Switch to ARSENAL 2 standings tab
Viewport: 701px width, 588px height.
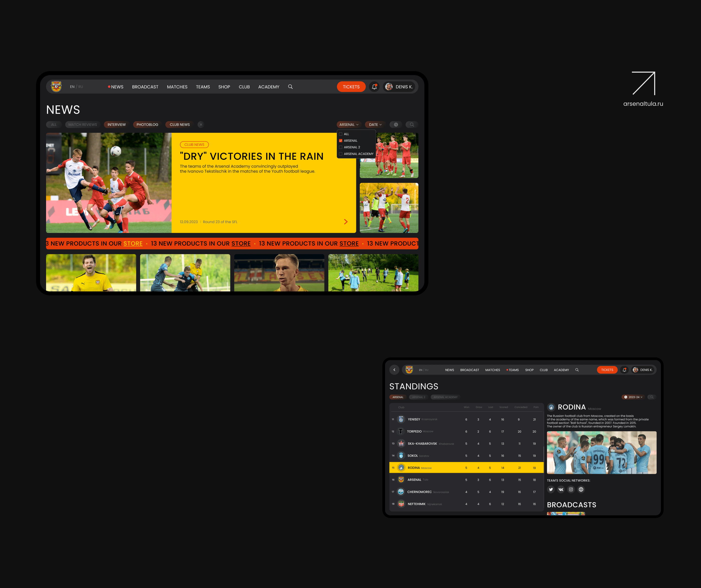click(x=418, y=397)
